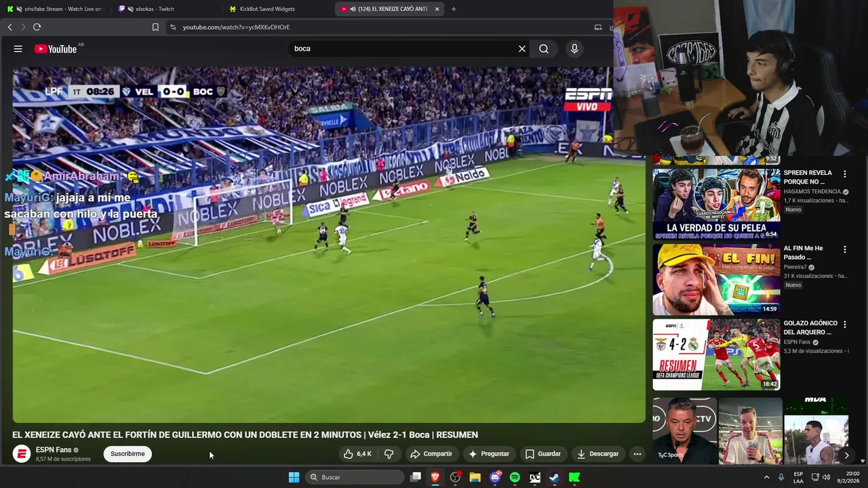Switch to the ohsifake Stream Kick tab
868x488 pixels.
pyautogui.click(x=54, y=9)
